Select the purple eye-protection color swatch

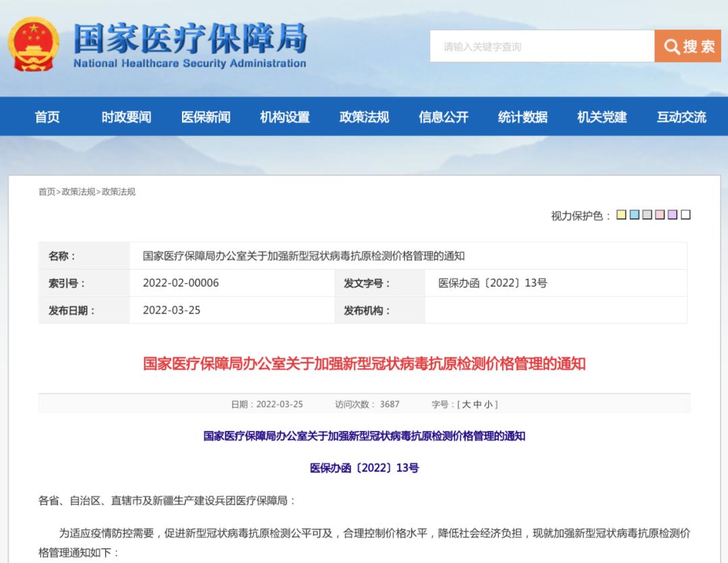point(673,214)
